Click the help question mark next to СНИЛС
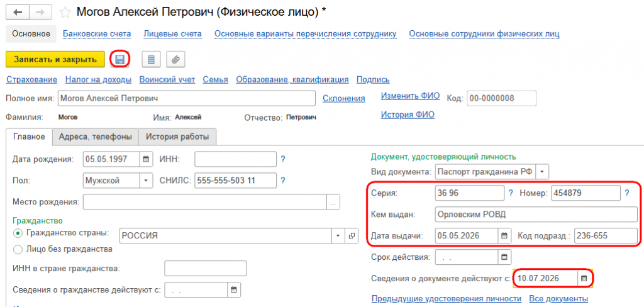The image size is (644, 307). coord(282,181)
